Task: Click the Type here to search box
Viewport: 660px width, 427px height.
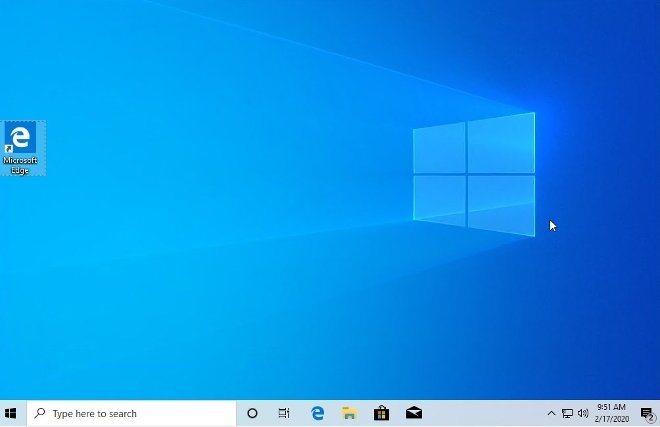Action: point(131,414)
